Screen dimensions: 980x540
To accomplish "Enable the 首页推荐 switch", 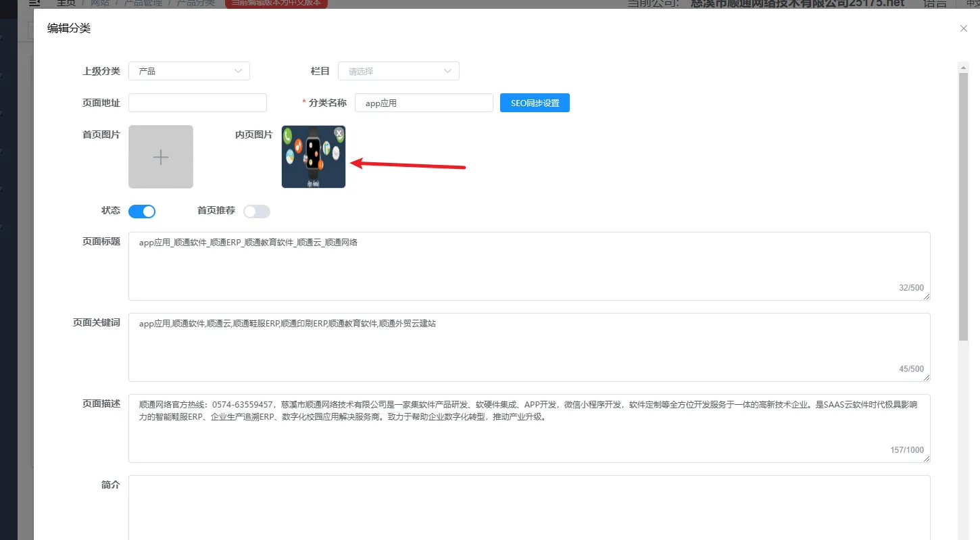I will (x=257, y=212).
